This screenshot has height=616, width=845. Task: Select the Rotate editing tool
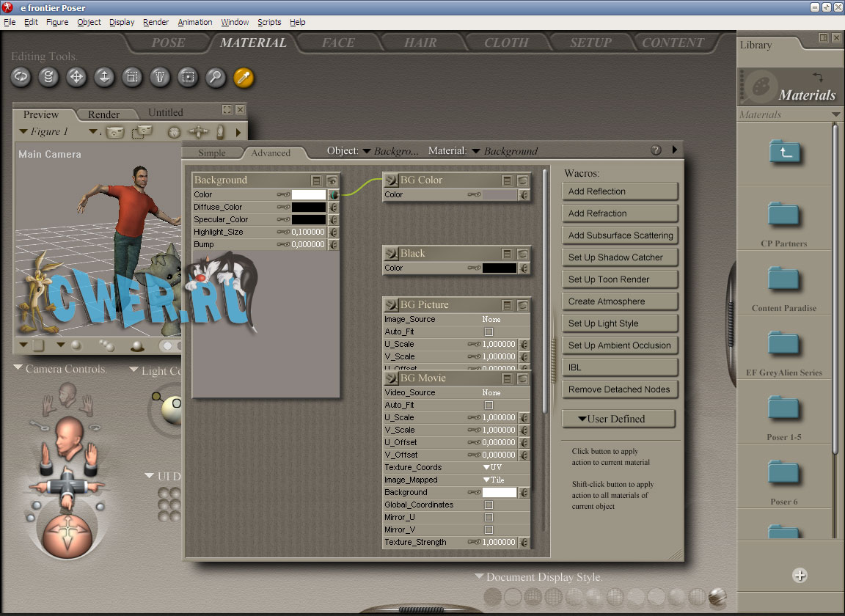coord(21,77)
